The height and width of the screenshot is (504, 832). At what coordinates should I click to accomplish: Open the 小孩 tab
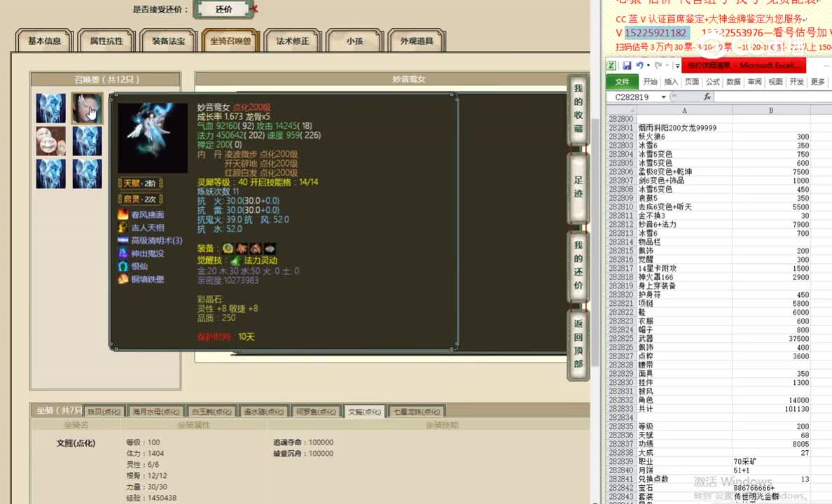(x=354, y=41)
